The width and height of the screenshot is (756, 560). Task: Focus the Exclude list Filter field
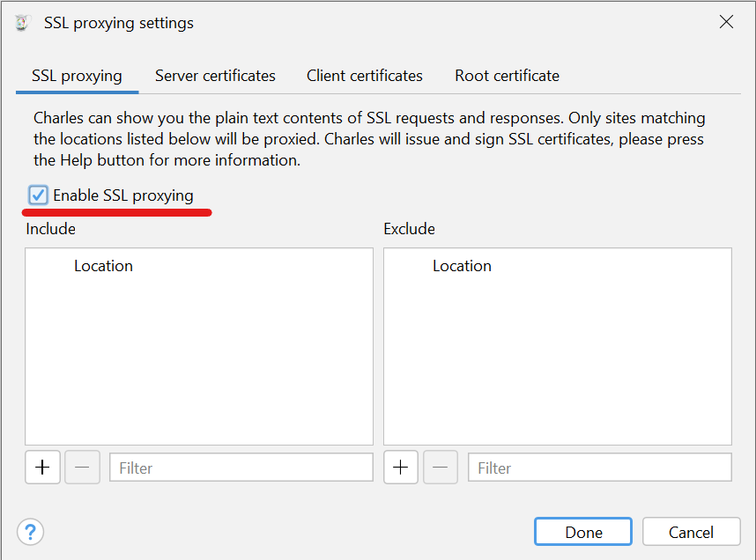coord(599,468)
